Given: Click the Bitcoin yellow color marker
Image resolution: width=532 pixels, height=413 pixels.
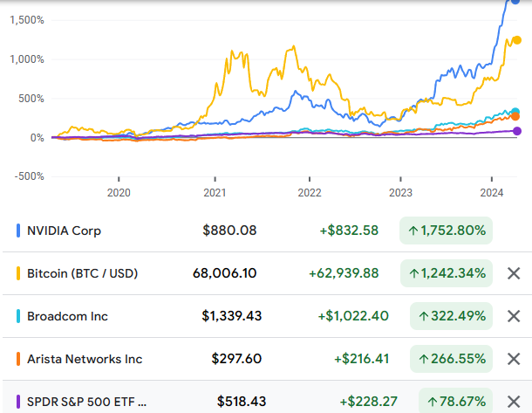Looking at the screenshot, I should point(18,273).
